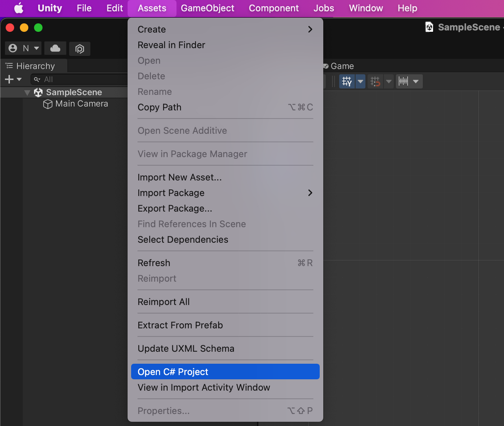This screenshot has width=504, height=426.
Task: Open the Edit menu
Action: [x=115, y=8]
